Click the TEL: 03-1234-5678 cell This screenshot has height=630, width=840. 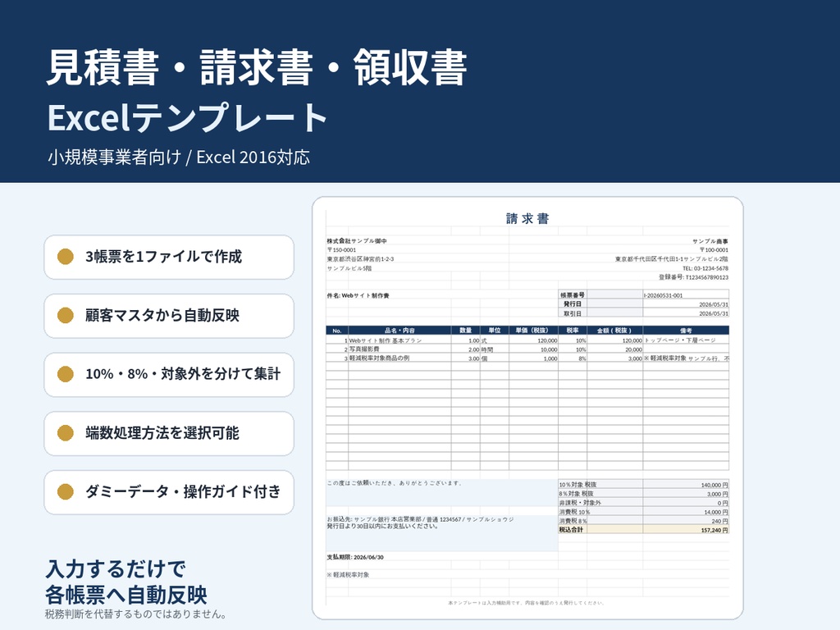point(705,268)
